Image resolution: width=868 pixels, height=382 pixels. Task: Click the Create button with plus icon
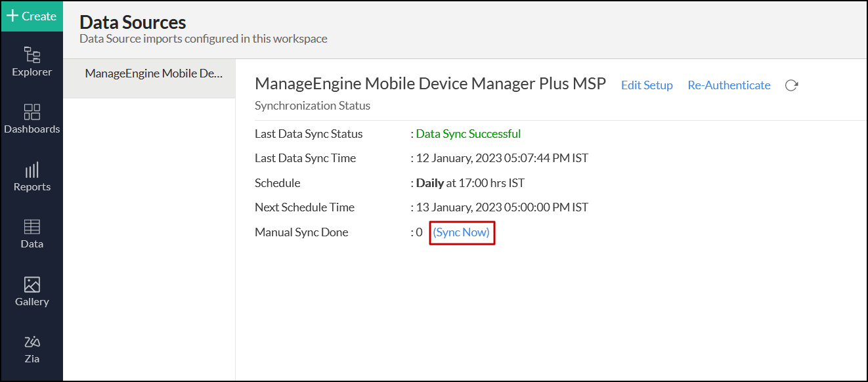[32, 16]
